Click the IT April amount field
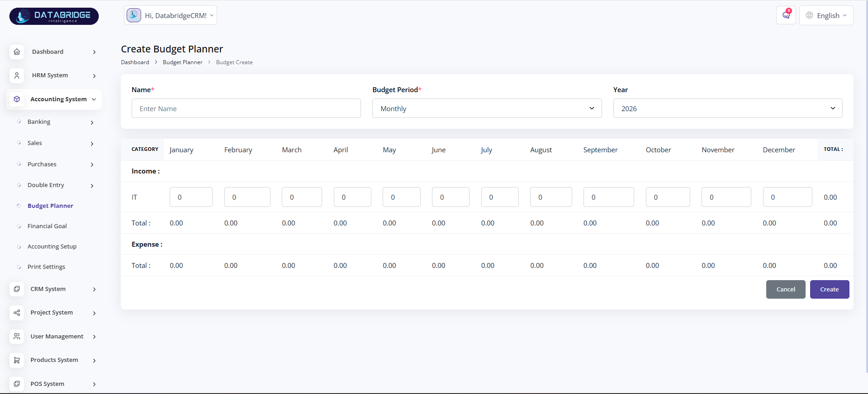Viewport: 868px width, 394px height. coord(352,197)
